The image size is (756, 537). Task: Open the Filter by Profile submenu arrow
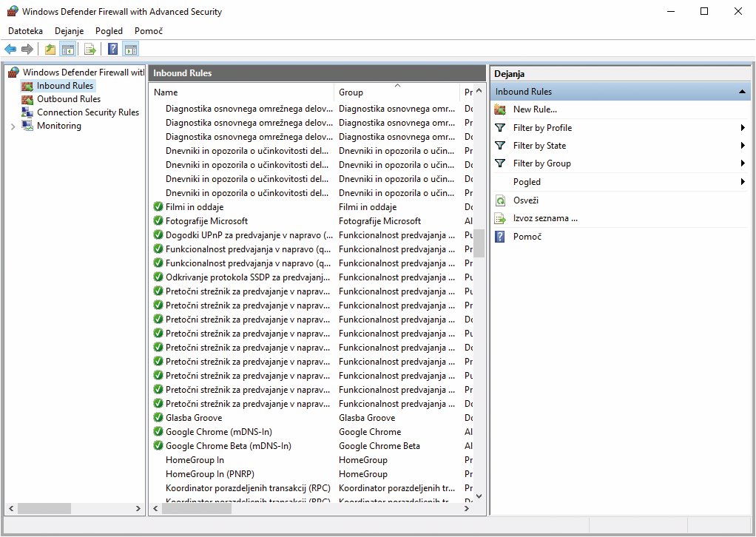click(x=743, y=128)
